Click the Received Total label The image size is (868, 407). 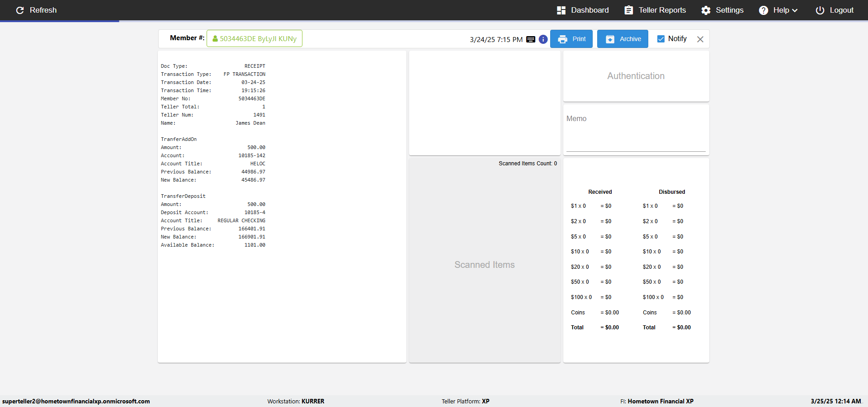pyautogui.click(x=577, y=327)
